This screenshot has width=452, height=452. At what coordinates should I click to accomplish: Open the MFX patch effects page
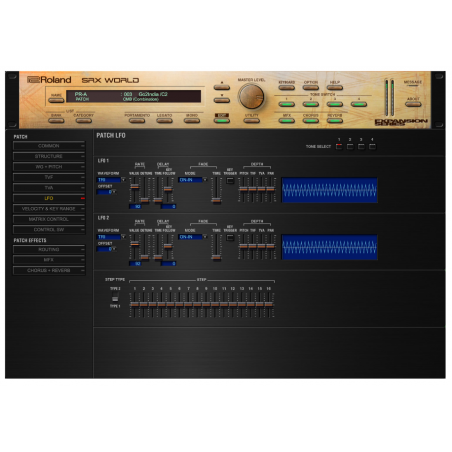coord(49,260)
